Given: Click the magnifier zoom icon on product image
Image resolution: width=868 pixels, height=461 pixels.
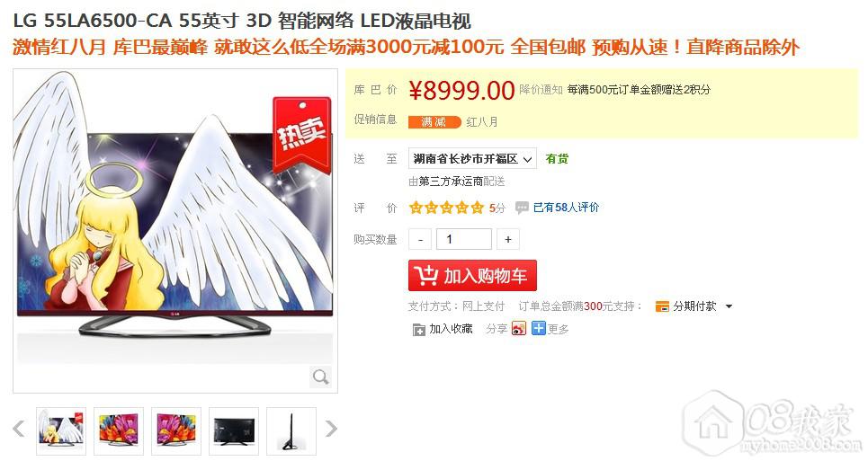Looking at the screenshot, I should coord(320,377).
